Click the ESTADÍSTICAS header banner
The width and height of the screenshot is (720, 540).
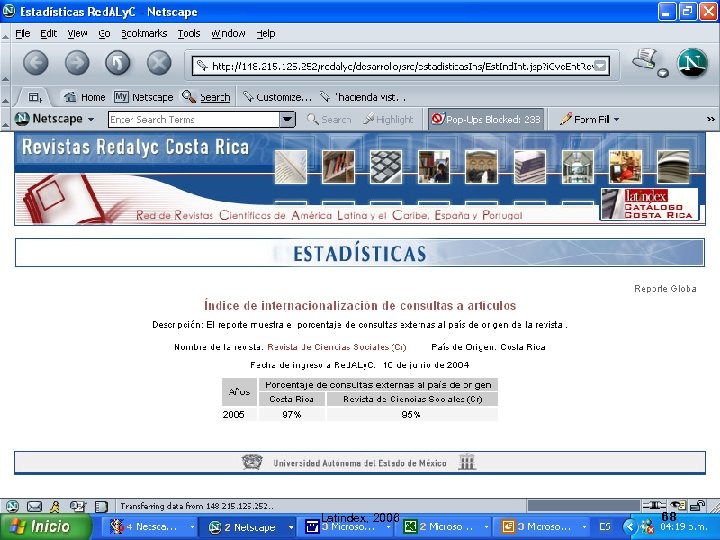(360, 253)
